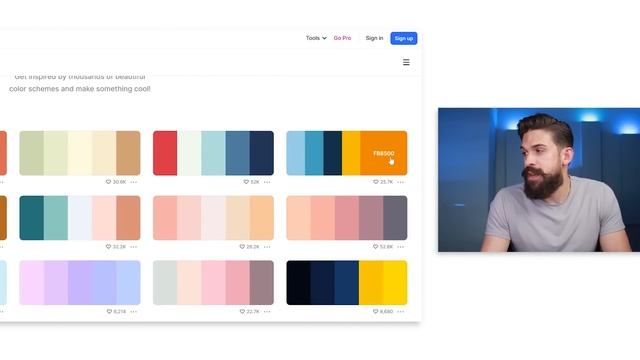Open the more options dots beside 30.6K

pos(133,182)
